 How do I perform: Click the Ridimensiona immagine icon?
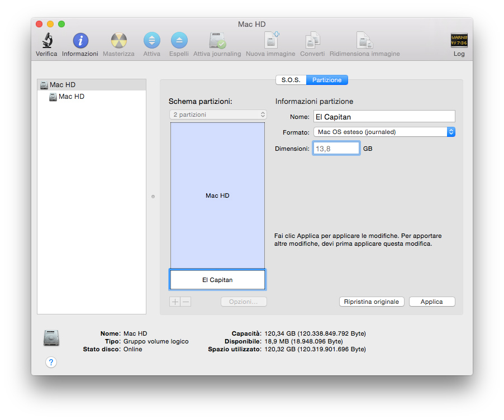pos(365,41)
